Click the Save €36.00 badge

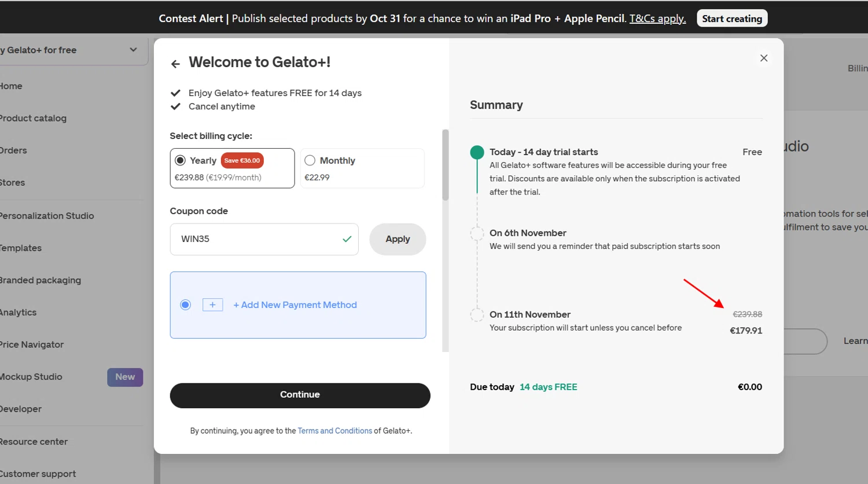coord(242,160)
